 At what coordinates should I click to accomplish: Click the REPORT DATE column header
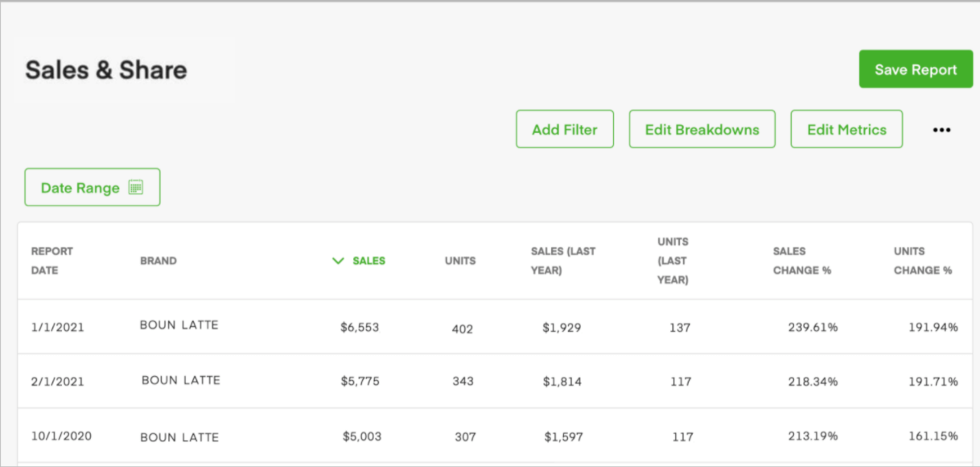pyautogui.click(x=51, y=261)
